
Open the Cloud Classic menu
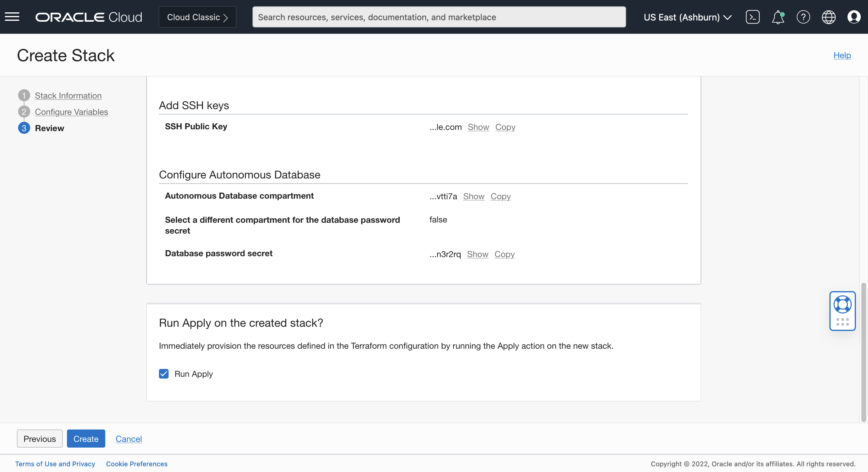(x=197, y=17)
